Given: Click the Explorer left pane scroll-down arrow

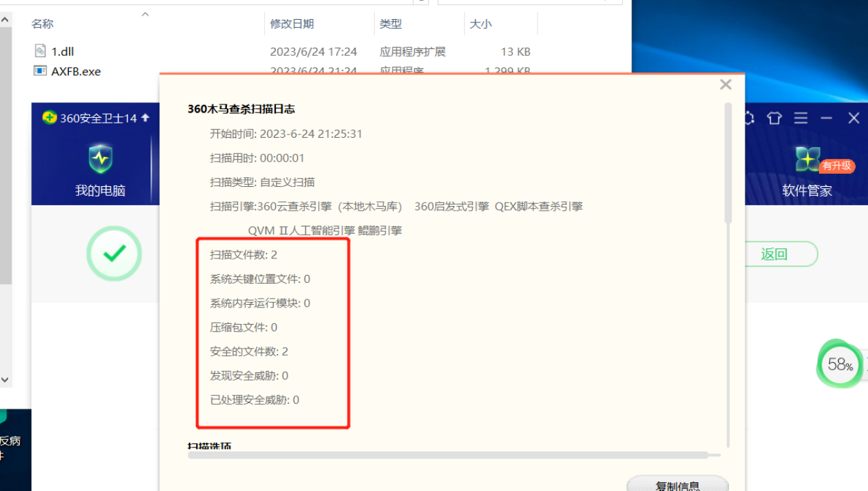Looking at the screenshot, I should pos(5,379).
